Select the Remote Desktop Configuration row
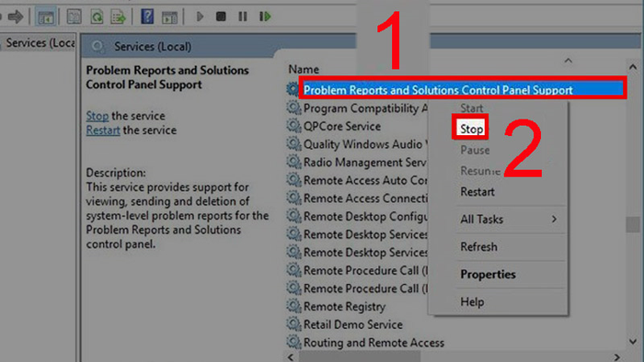Image resolution: width=644 pixels, height=362 pixels. [365, 217]
